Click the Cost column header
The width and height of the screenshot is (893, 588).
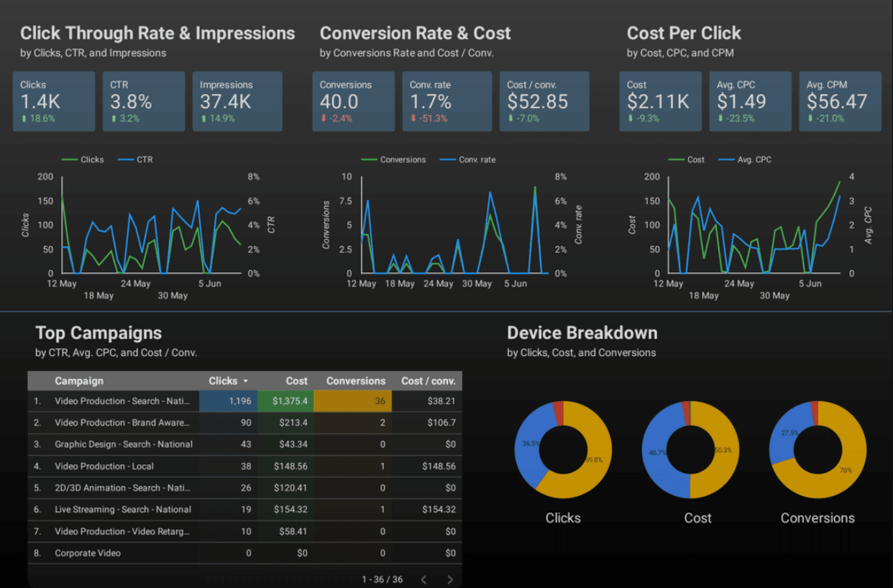[296, 381]
